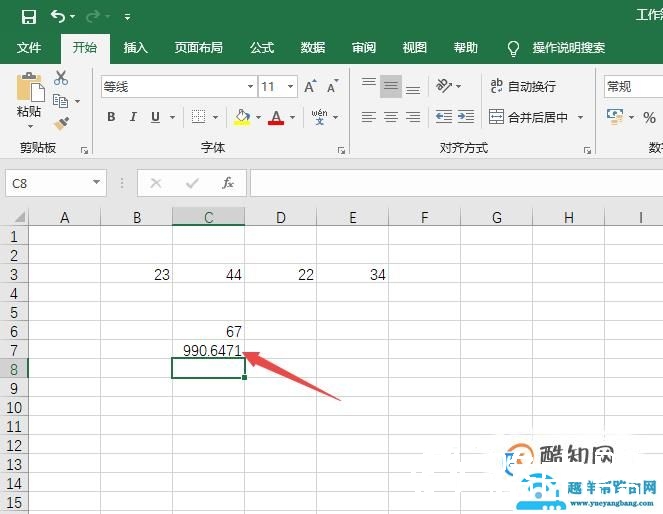
Task: Cut selection with the scissors icon
Action: pyautogui.click(x=61, y=78)
